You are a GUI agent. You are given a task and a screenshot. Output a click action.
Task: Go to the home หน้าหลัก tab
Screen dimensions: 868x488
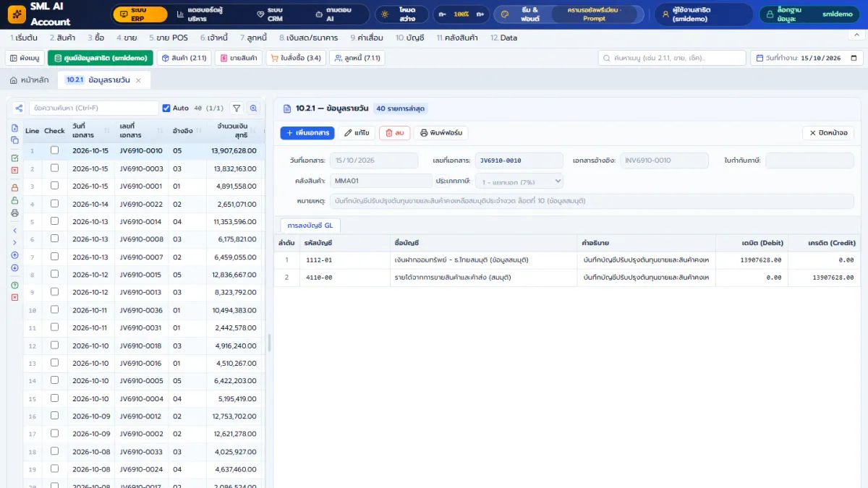(x=30, y=80)
